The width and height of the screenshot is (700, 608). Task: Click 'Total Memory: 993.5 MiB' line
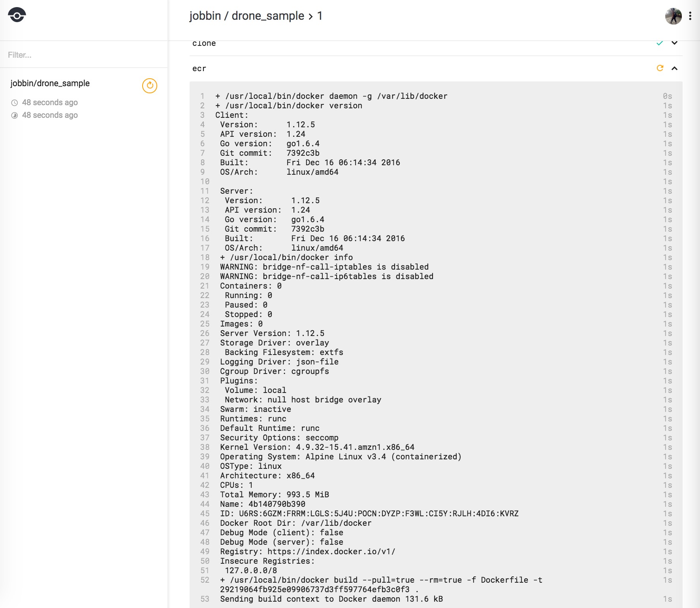[275, 495]
